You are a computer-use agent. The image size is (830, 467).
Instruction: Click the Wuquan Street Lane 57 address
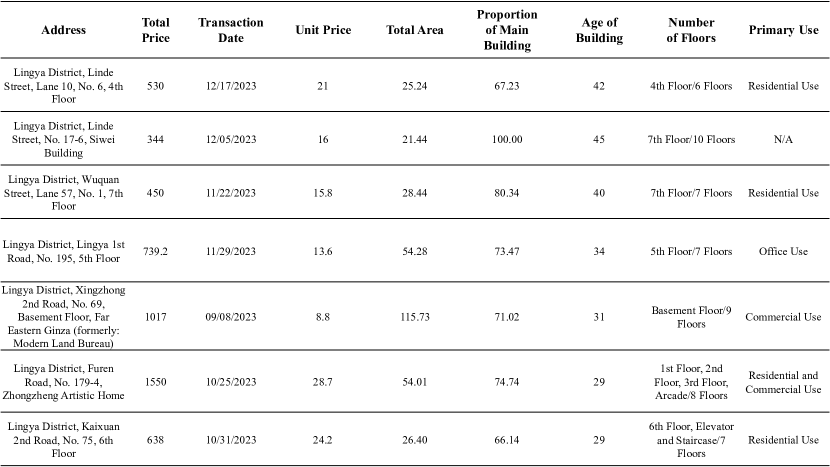(63, 192)
